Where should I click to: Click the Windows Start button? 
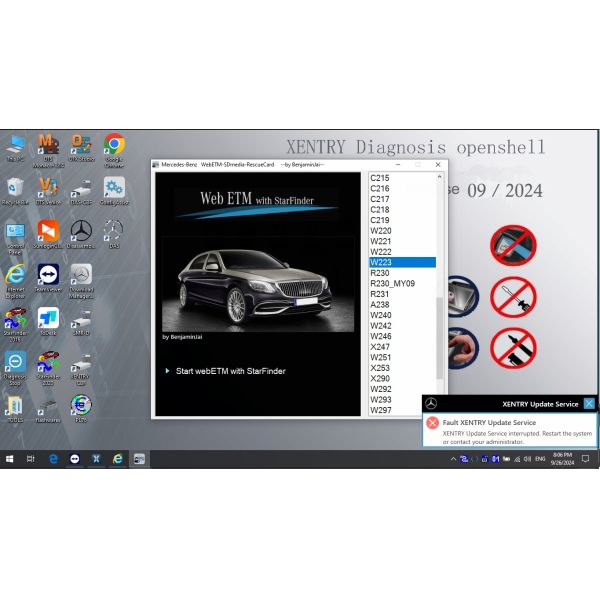click(9, 458)
